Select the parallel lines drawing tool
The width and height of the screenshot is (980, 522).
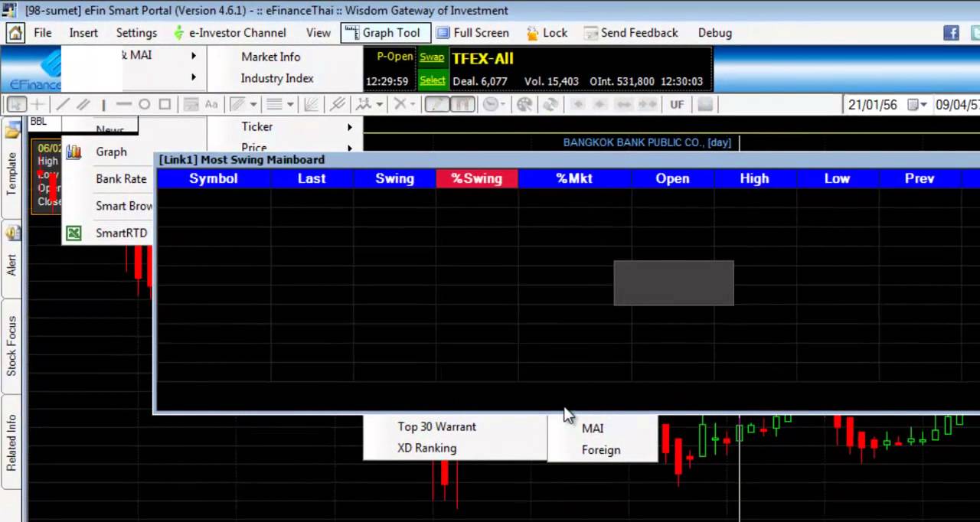click(x=83, y=105)
